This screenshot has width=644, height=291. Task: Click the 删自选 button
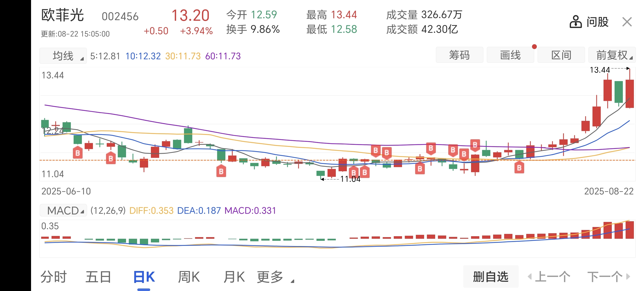point(491,277)
